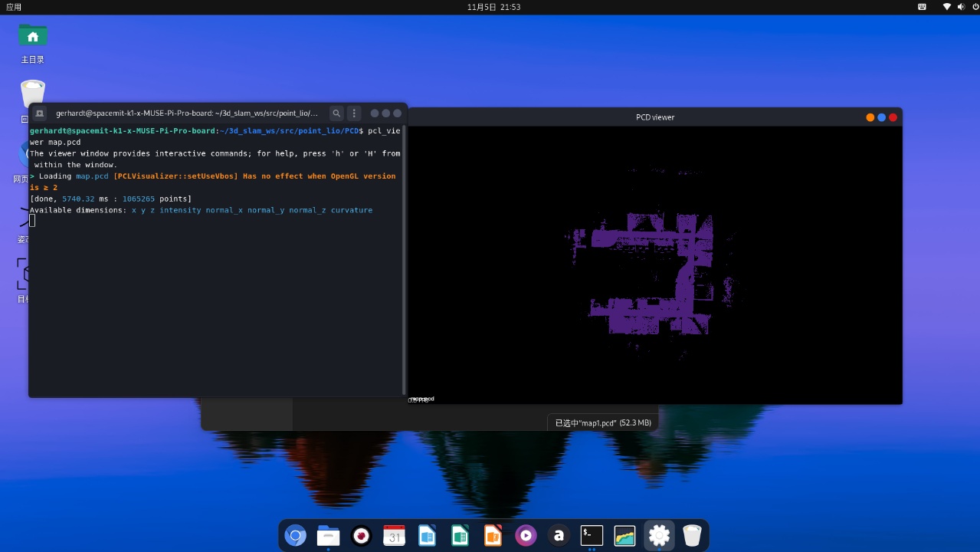The height and width of the screenshot is (552, 980).
Task: Open settings gear in the dock
Action: [x=659, y=535]
